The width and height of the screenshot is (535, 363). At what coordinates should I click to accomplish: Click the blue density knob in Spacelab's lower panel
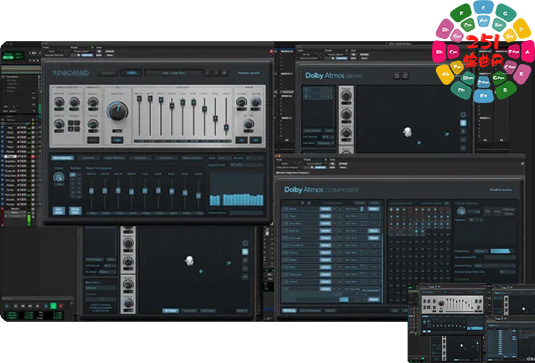(x=59, y=177)
